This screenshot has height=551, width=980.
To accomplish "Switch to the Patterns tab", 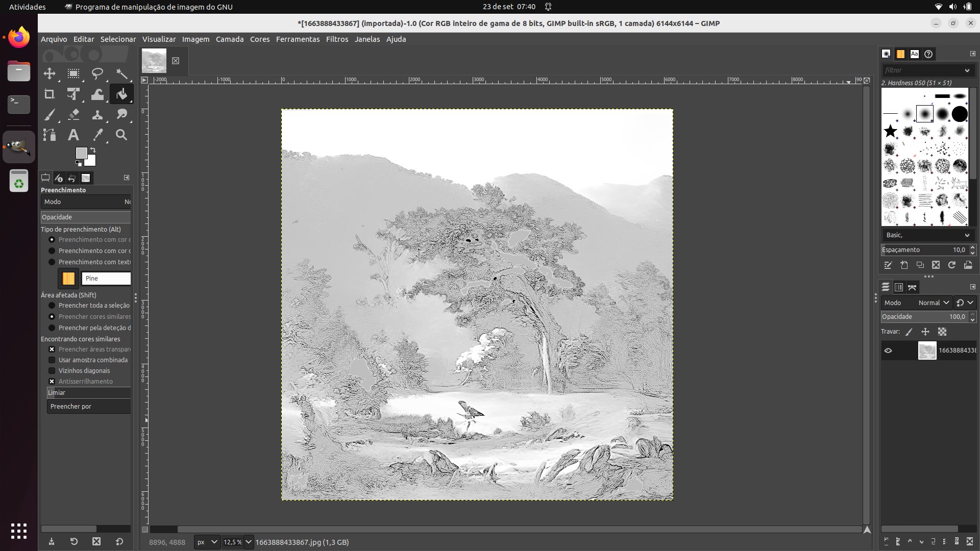I will click(x=900, y=54).
